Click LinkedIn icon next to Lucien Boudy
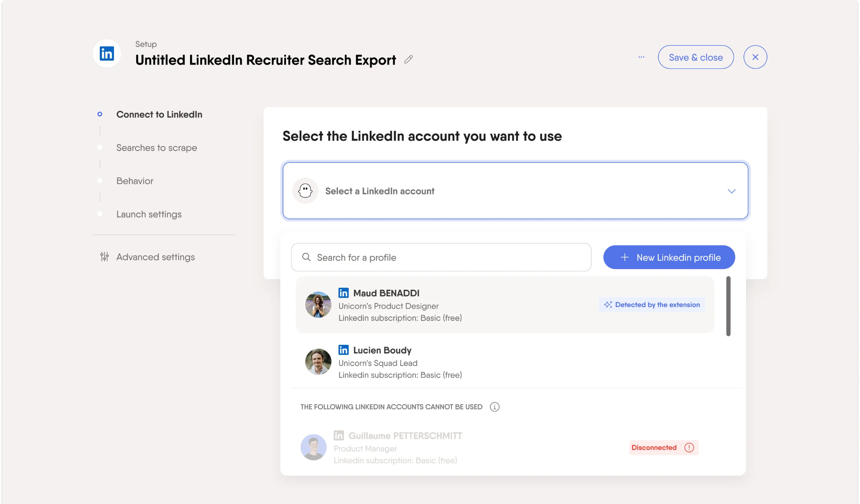Screen dimensions: 860x504 [x=344, y=350]
